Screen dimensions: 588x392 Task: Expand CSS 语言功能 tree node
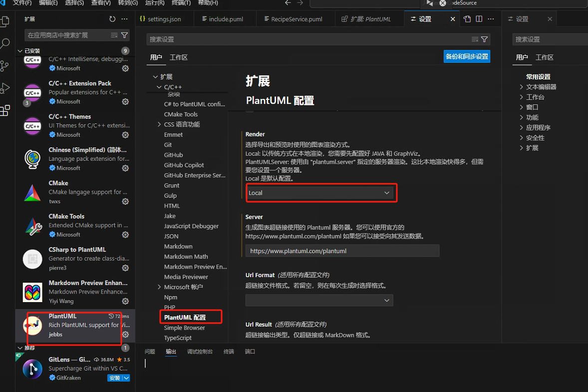(159, 124)
